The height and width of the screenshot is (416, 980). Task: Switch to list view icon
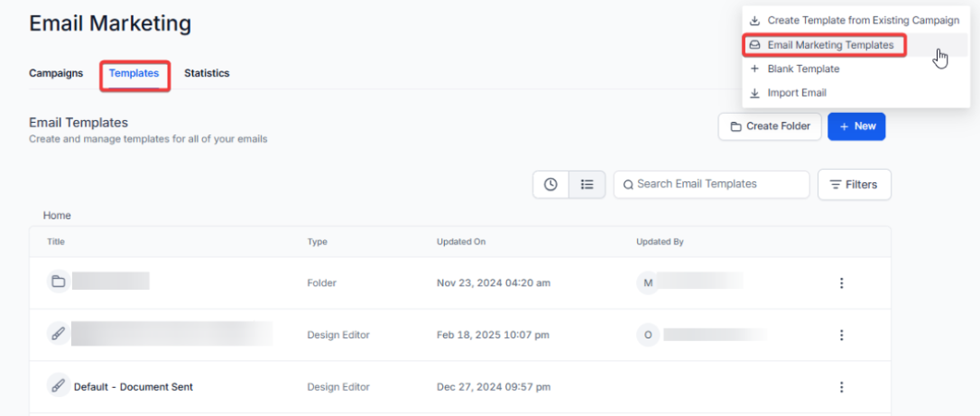click(x=587, y=184)
